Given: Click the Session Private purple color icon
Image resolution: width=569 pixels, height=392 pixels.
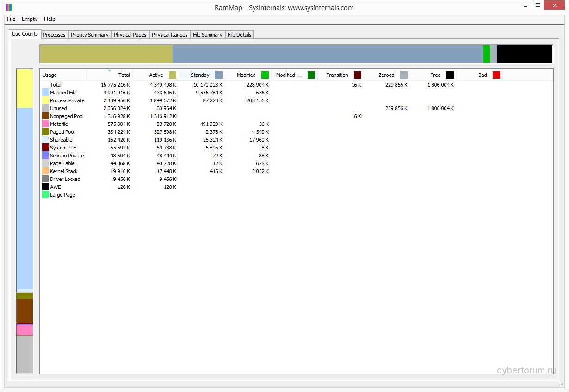Looking at the screenshot, I should pyautogui.click(x=46, y=156).
